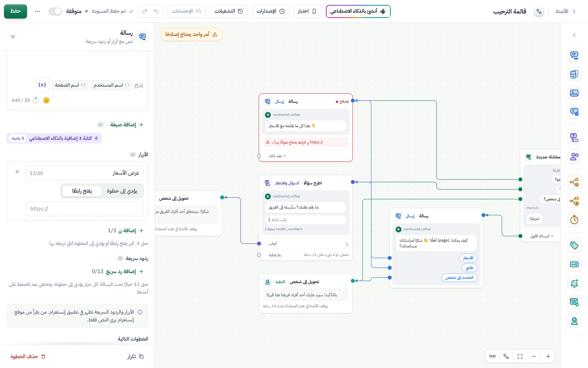Toggle the eye icon beside الأزرار

(x=133, y=155)
